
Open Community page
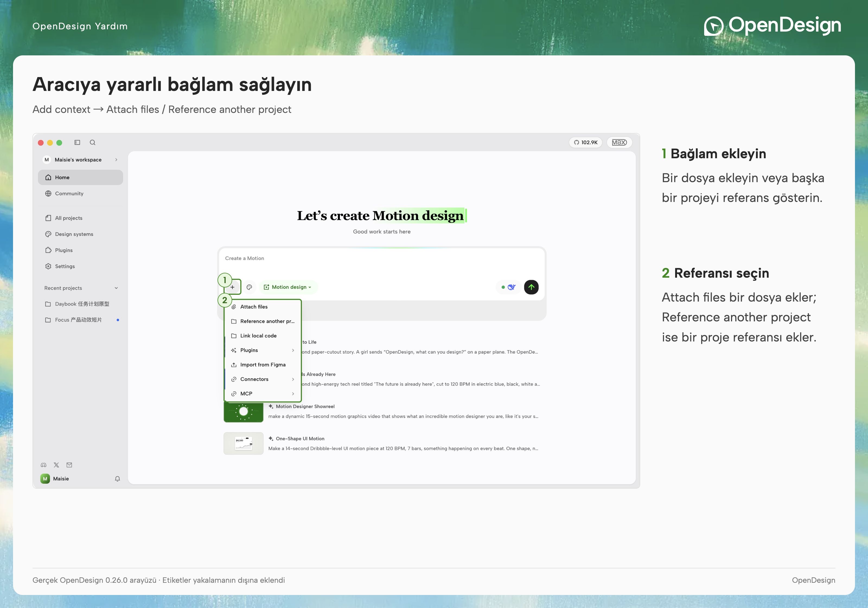point(81,193)
